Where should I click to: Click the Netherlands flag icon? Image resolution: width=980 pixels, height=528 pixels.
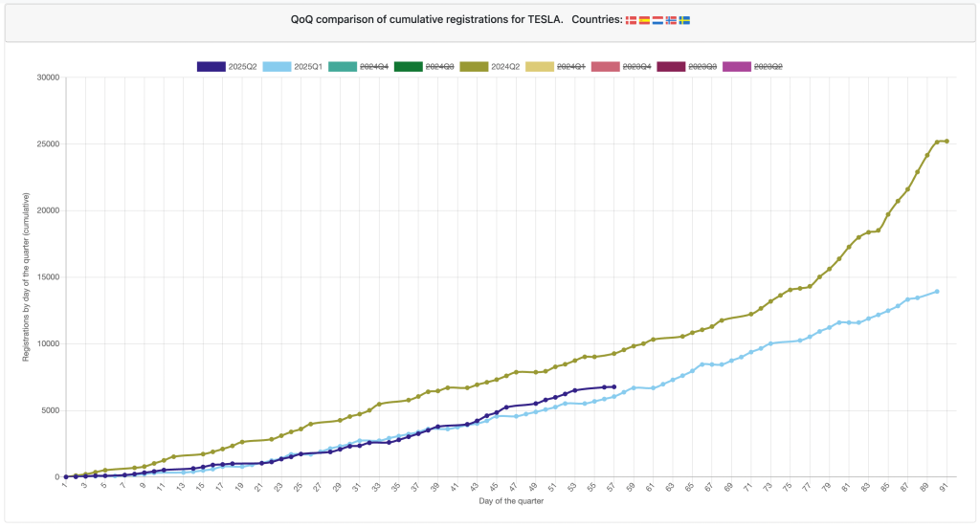pyautogui.click(x=657, y=19)
